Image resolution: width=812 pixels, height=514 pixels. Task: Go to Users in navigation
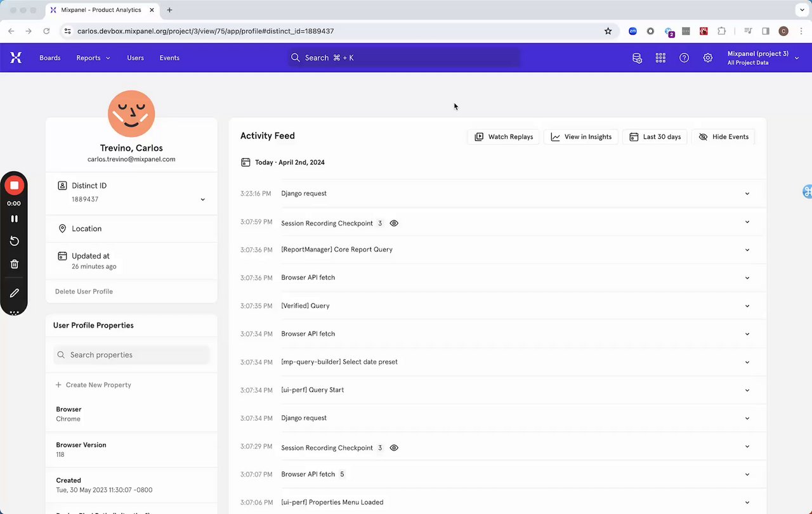point(135,58)
